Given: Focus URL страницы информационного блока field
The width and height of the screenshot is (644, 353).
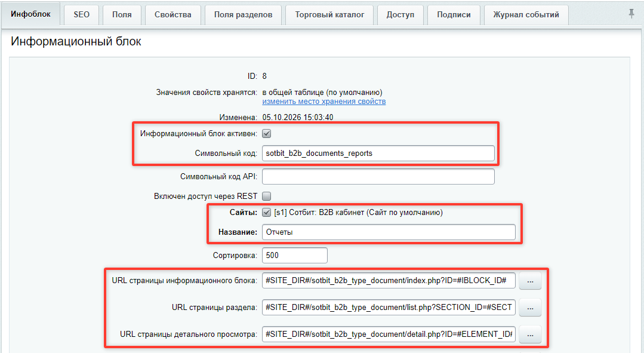Looking at the screenshot, I should coord(389,281).
